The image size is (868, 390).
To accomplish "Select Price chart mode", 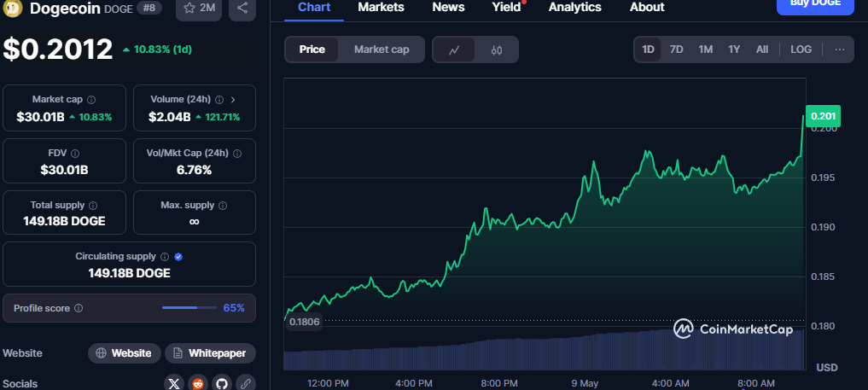I will tap(312, 49).
